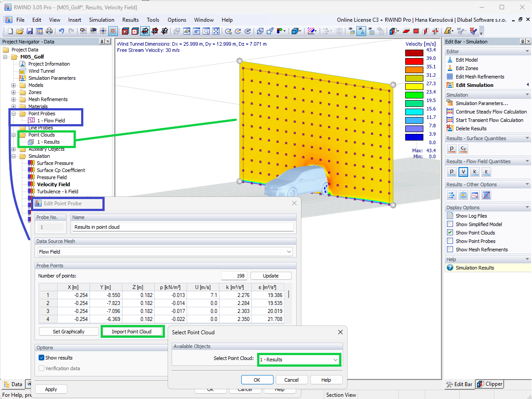Open the Simulation menu
This screenshot has width=532, height=399.
pyautogui.click(x=102, y=20)
